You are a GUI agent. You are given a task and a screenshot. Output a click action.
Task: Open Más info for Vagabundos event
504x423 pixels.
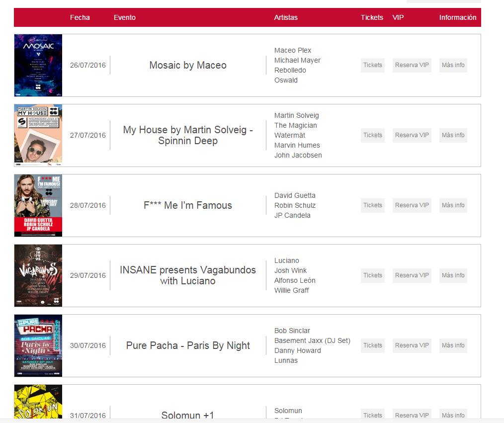click(453, 275)
